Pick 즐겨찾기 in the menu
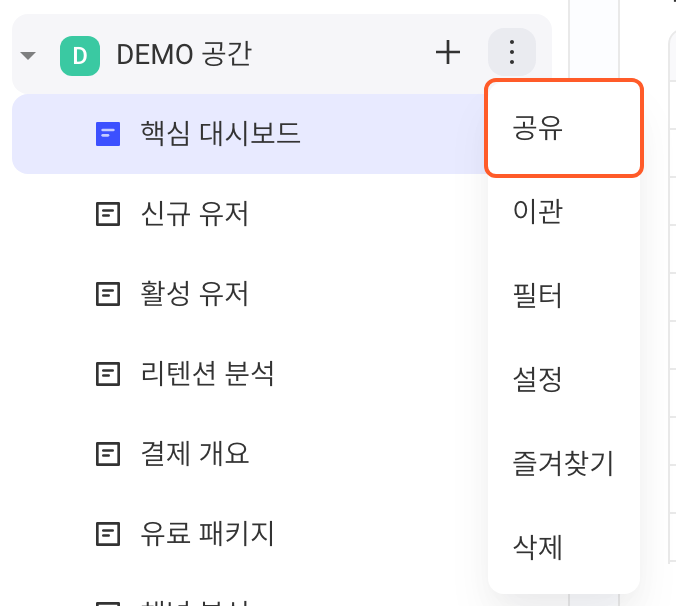This screenshot has height=606, width=676. [x=564, y=464]
